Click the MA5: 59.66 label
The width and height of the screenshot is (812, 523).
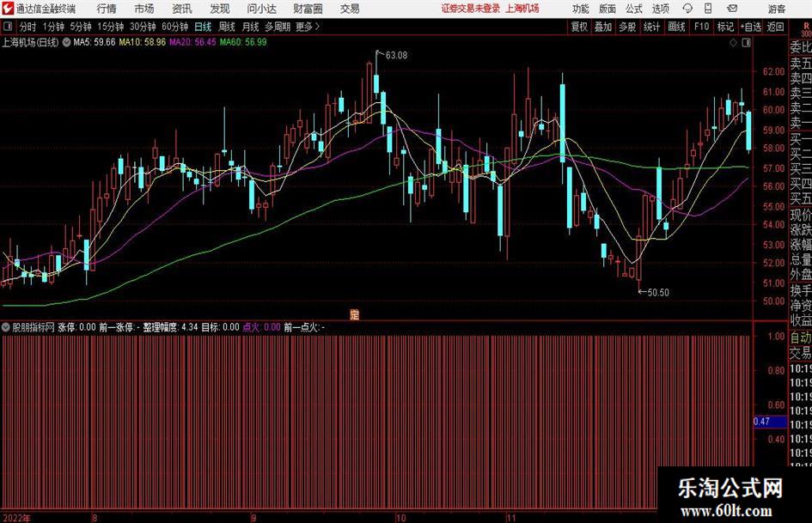point(95,42)
